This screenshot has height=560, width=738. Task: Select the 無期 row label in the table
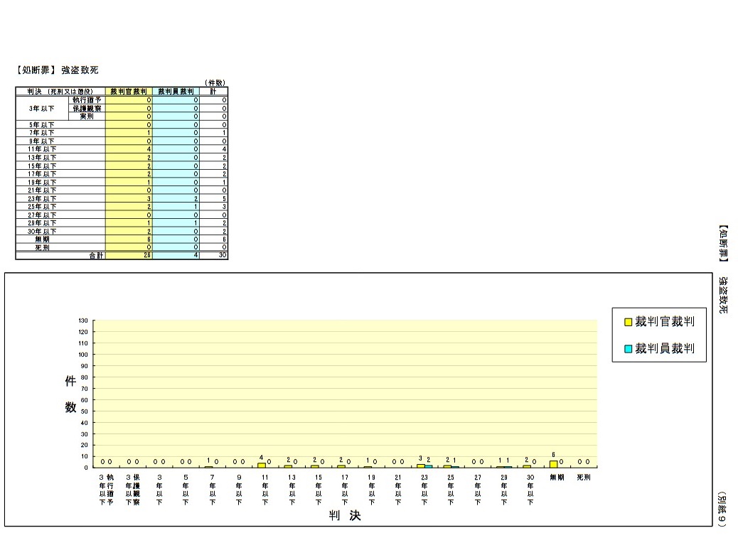pyautogui.click(x=43, y=239)
